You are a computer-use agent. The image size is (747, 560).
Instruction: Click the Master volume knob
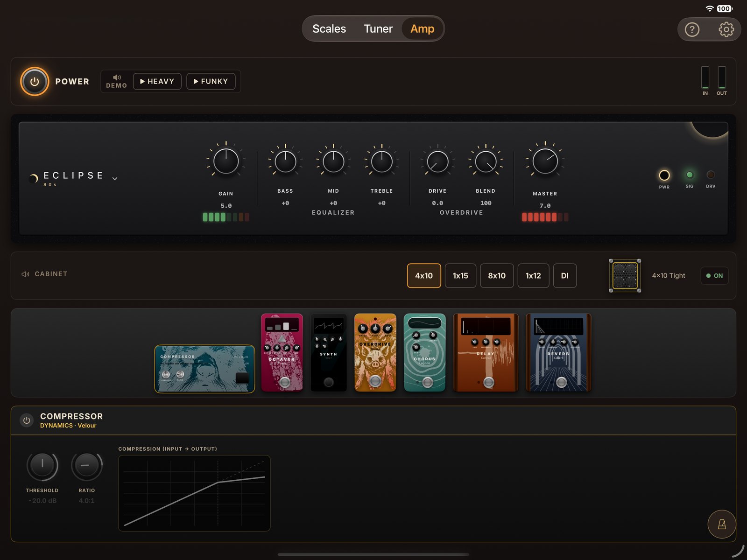(x=545, y=161)
